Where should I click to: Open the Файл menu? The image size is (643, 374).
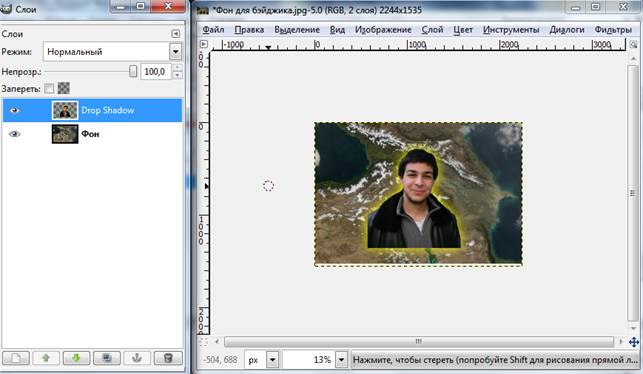(x=213, y=30)
